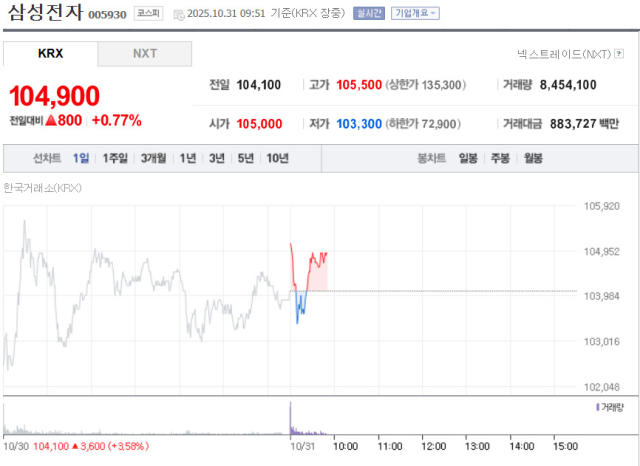The width and height of the screenshot is (640, 466).
Task: Switch to the NXT tab
Action: tap(145, 53)
